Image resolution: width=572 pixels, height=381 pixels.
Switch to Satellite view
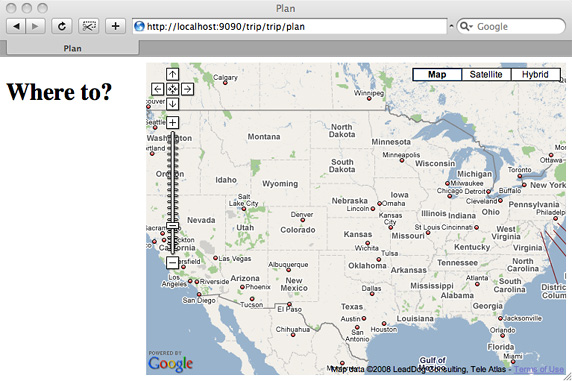pyautogui.click(x=486, y=74)
